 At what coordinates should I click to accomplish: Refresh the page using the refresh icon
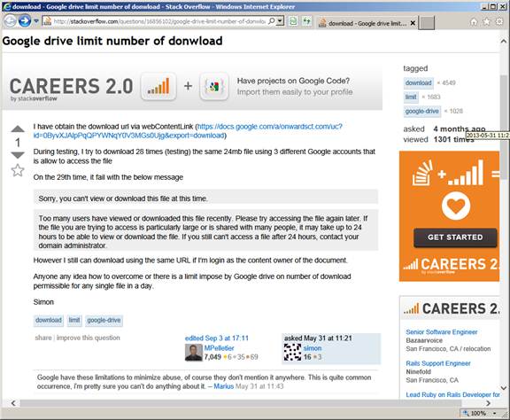pos(306,21)
